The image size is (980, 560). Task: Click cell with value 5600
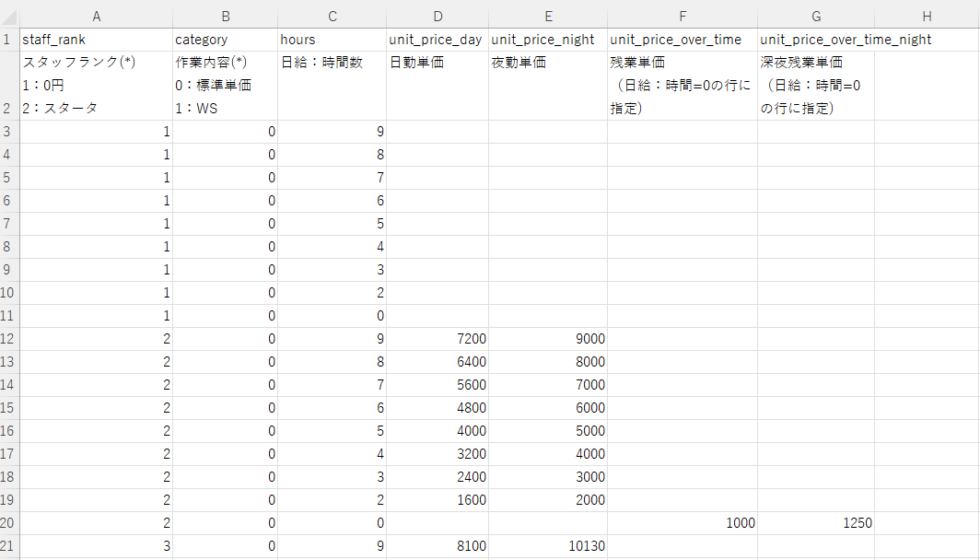(x=437, y=385)
